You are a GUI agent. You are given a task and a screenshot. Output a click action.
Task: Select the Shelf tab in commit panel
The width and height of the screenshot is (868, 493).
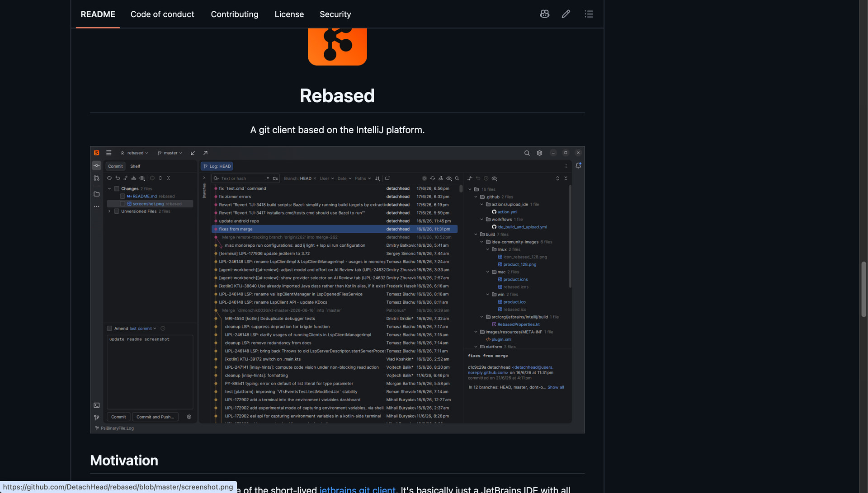[135, 166]
